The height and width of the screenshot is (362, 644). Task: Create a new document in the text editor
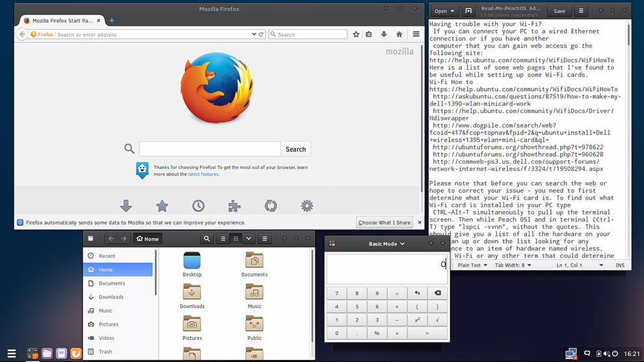pos(468,11)
